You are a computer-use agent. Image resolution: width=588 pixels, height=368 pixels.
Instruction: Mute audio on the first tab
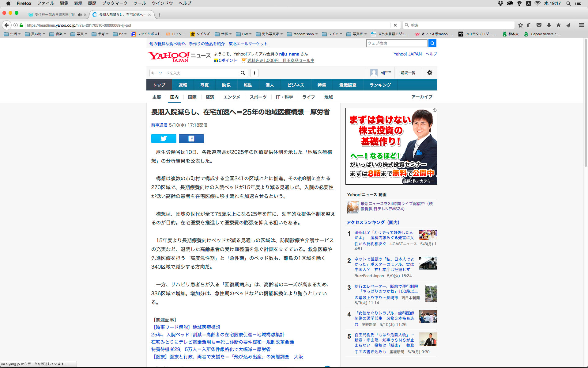(x=80, y=15)
